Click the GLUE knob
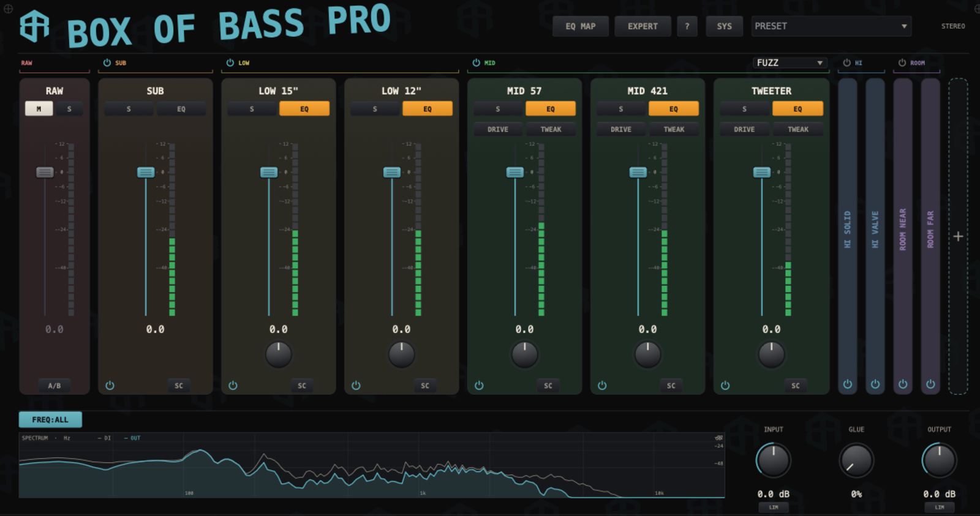The width and height of the screenshot is (980, 516). pyautogui.click(x=856, y=461)
